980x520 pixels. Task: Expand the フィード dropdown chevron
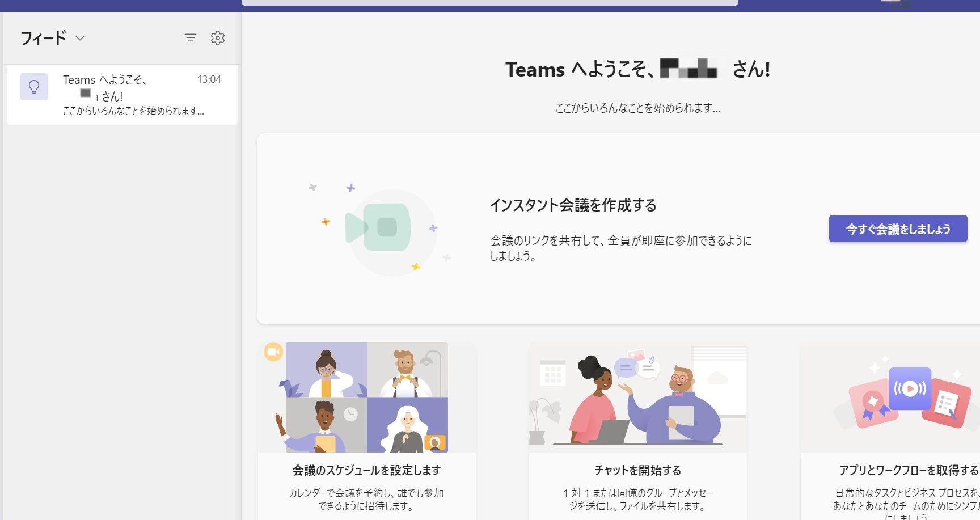pyautogui.click(x=80, y=38)
